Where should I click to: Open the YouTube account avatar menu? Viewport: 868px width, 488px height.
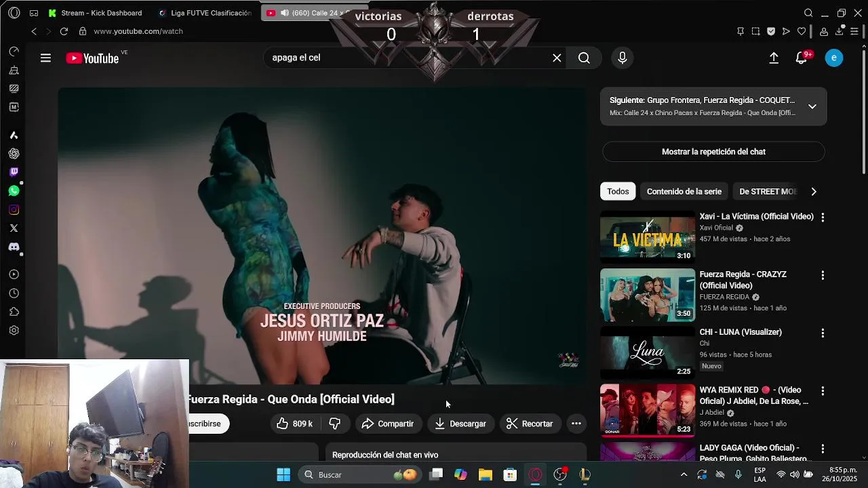click(x=834, y=58)
